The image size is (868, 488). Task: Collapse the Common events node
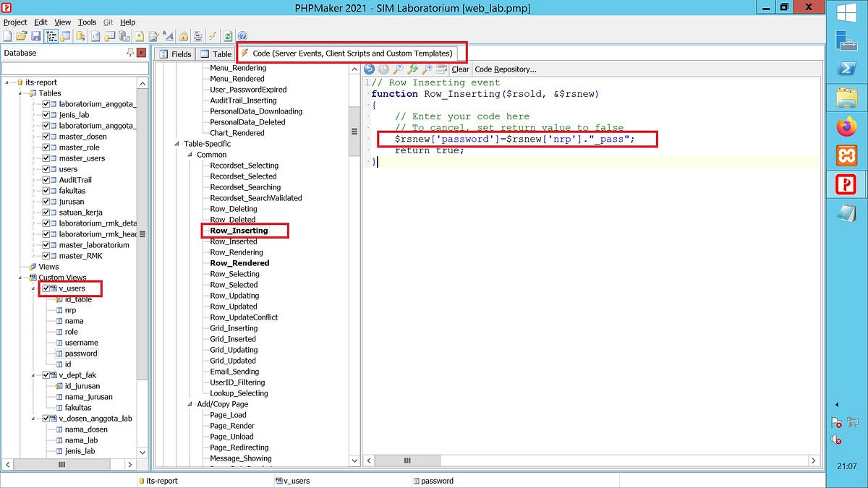click(x=190, y=155)
